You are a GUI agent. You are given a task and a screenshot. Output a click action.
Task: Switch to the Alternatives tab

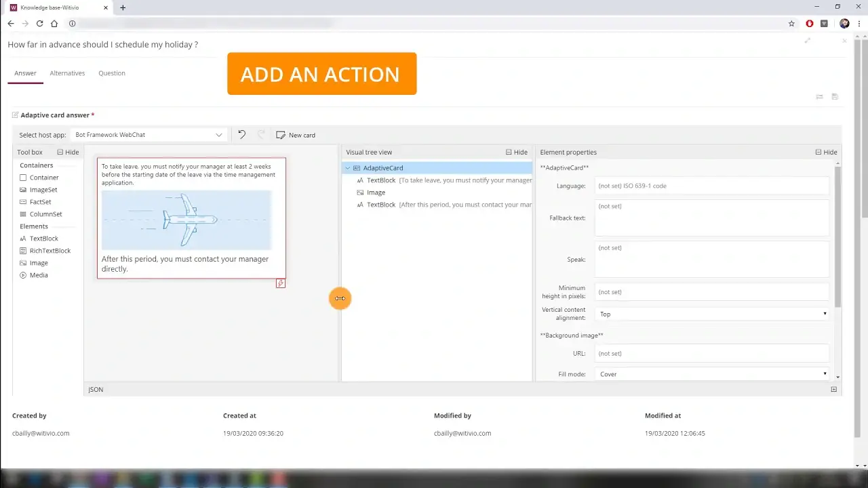(67, 73)
